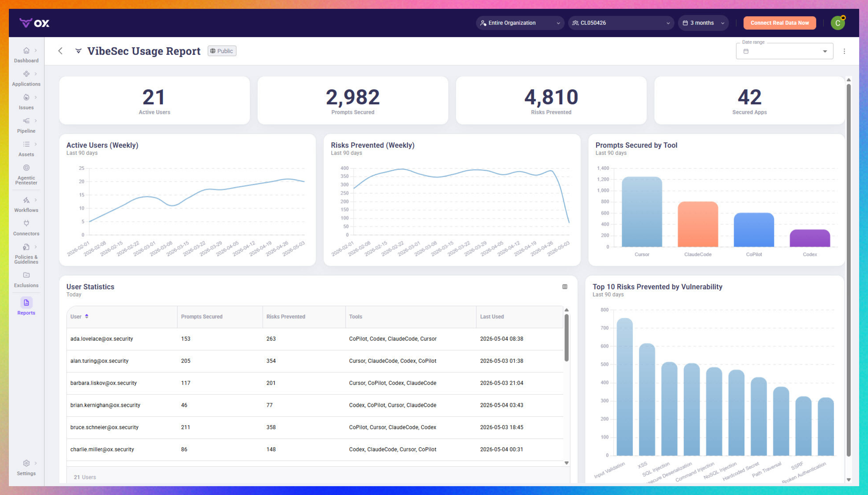The image size is (868, 495).
Task: Expand the Dashboard submenu chevron
Action: [x=36, y=51]
